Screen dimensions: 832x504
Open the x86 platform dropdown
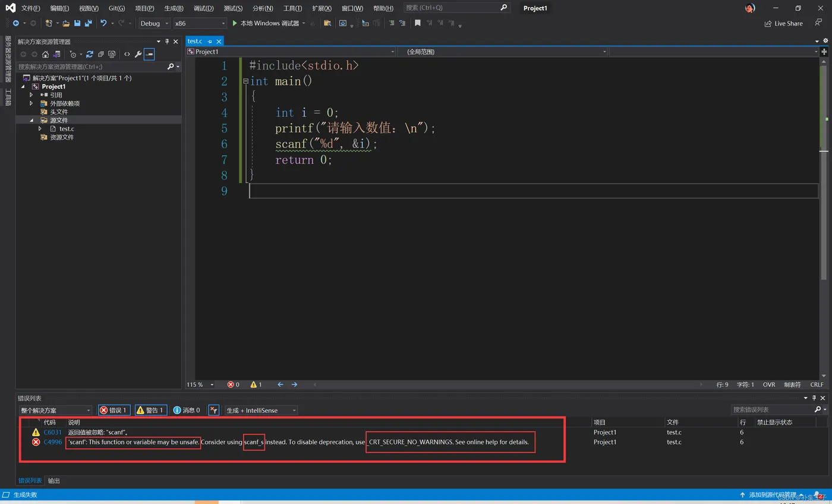(200, 23)
